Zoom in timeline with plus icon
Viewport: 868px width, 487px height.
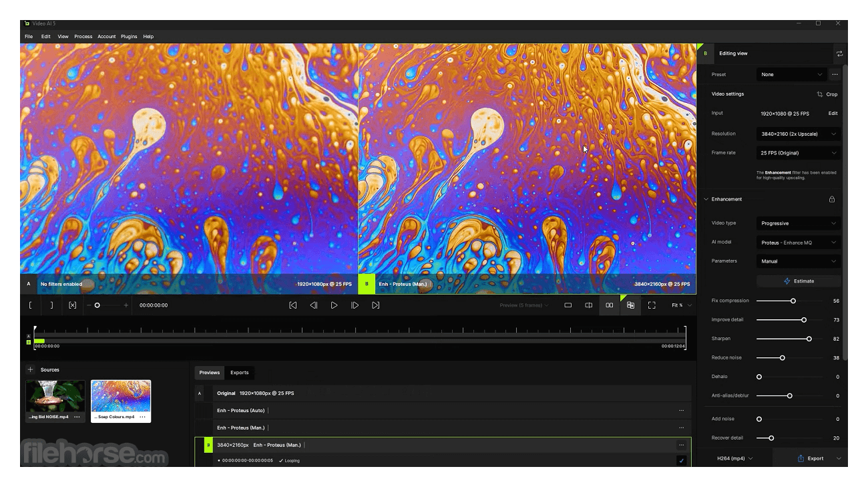126,305
